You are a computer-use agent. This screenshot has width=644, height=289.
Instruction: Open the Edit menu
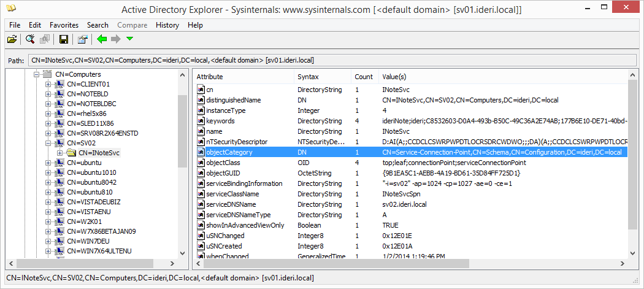coord(35,25)
